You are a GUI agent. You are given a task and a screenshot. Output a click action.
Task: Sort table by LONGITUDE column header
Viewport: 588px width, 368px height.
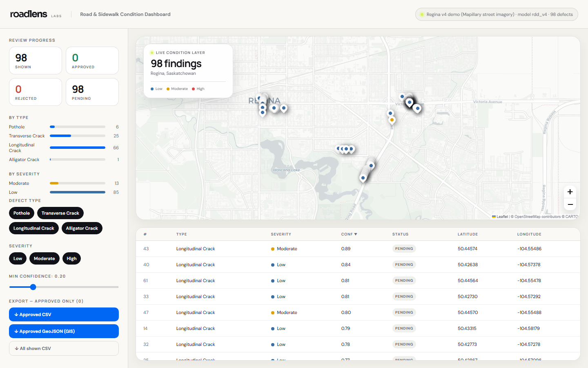click(529, 234)
